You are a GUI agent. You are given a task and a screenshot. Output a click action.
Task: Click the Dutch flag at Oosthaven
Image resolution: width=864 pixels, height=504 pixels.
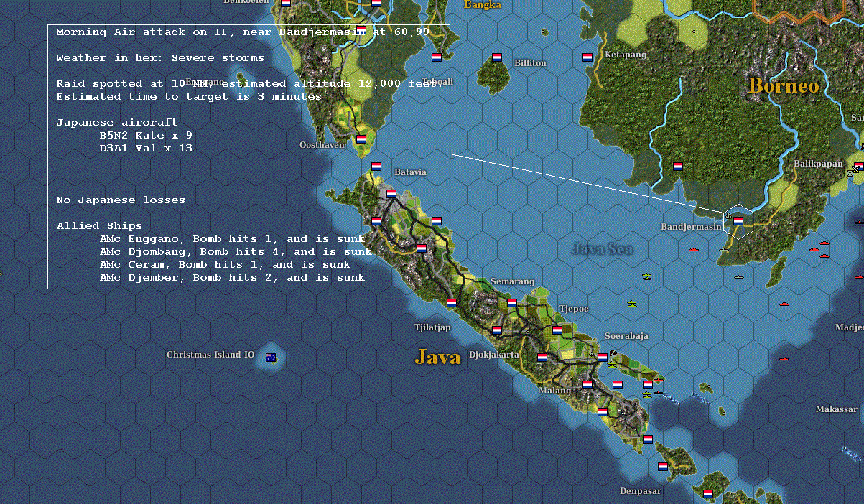coord(361,139)
